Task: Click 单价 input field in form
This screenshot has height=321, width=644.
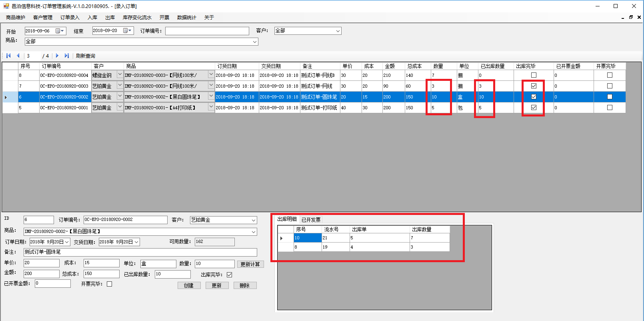Action: click(42, 263)
